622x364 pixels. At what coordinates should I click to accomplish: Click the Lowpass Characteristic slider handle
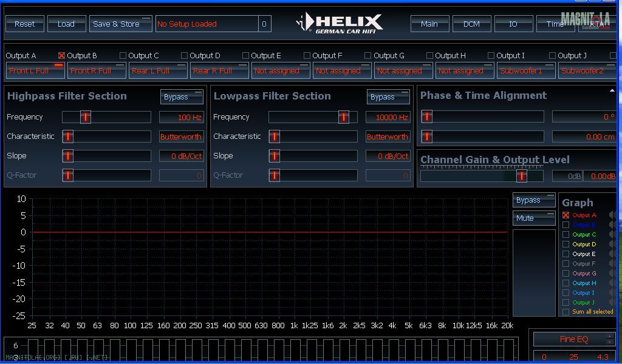coord(274,136)
